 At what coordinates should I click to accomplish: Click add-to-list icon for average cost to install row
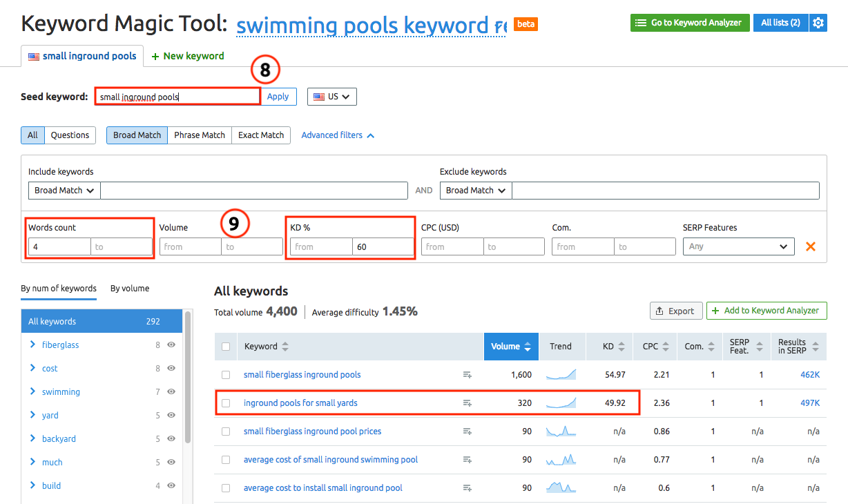tap(468, 488)
